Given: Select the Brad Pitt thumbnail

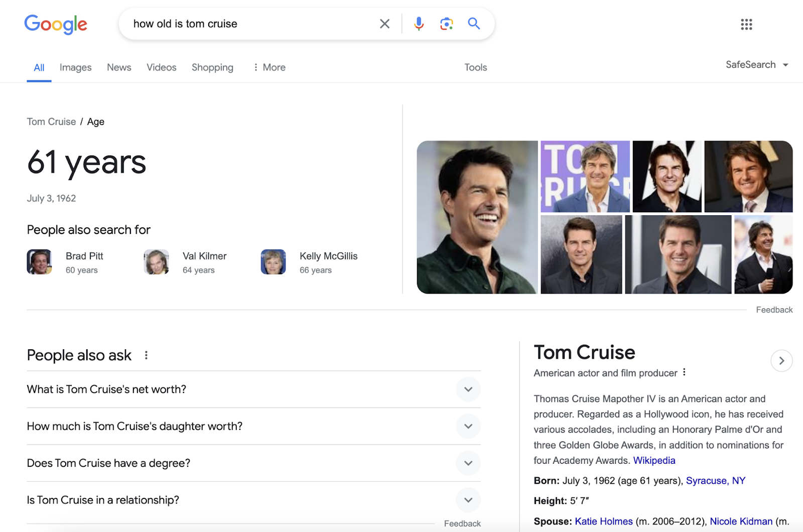Looking at the screenshot, I should [39, 262].
